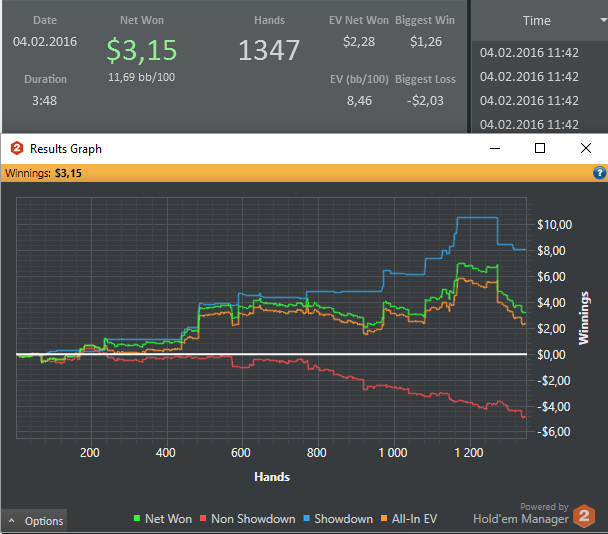Click the Non Showdown legend label
The width and height of the screenshot is (608, 534).
click(x=253, y=518)
